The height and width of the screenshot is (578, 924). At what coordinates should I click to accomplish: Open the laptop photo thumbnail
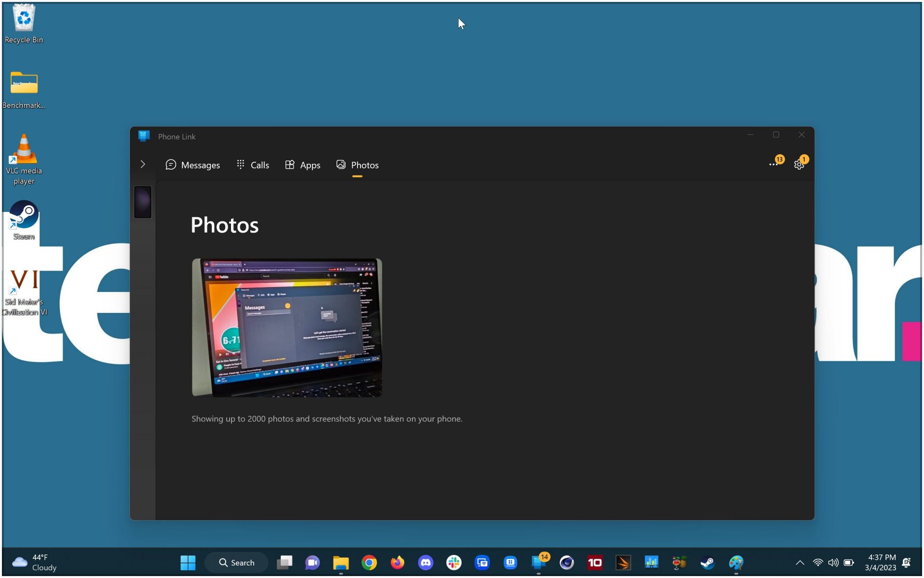pos(287,328)
